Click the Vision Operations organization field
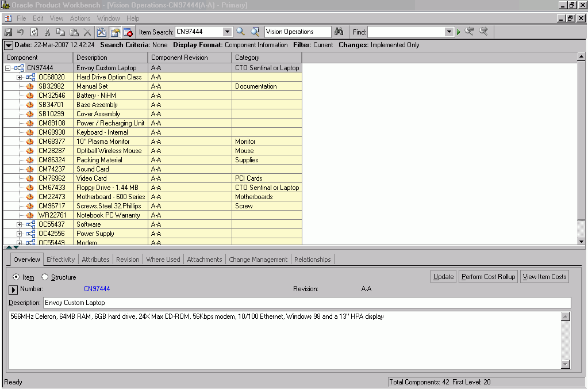The height and width of the screenshot is (389, 588). [x=298, y=32]
